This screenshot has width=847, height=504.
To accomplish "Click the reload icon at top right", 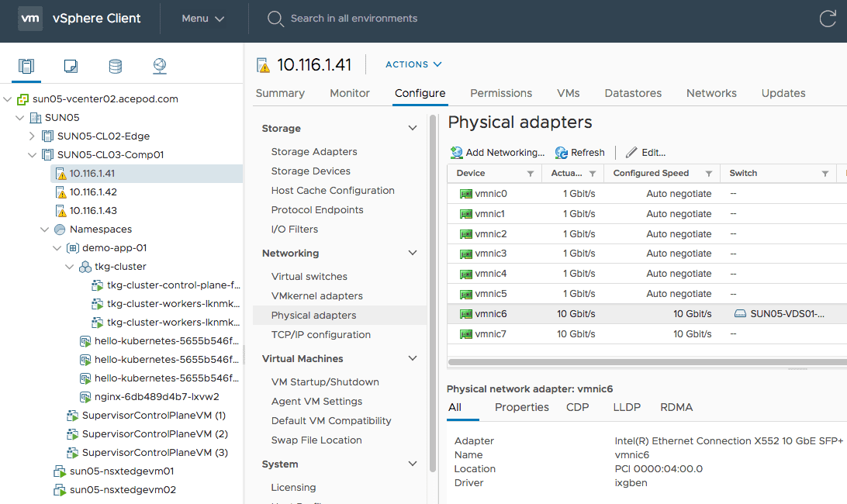I will point(828,19).
